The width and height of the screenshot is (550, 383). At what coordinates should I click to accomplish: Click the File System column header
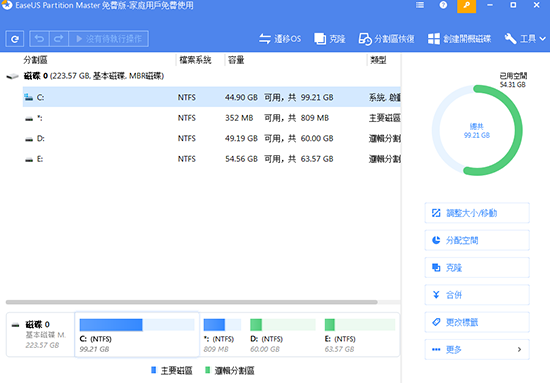[195, 60]
